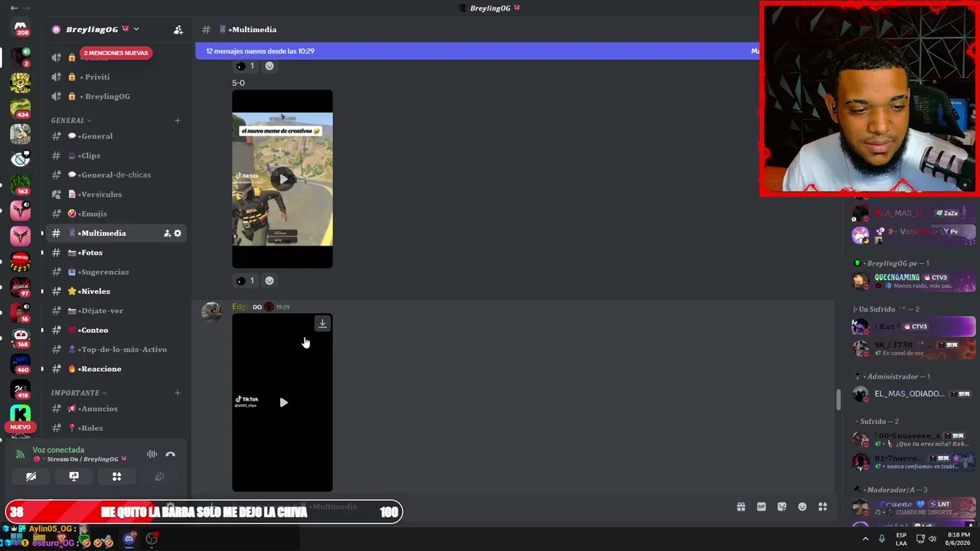980x551 pixels.
Task: Open the server with the 163 badge
Action: (21, 184)
